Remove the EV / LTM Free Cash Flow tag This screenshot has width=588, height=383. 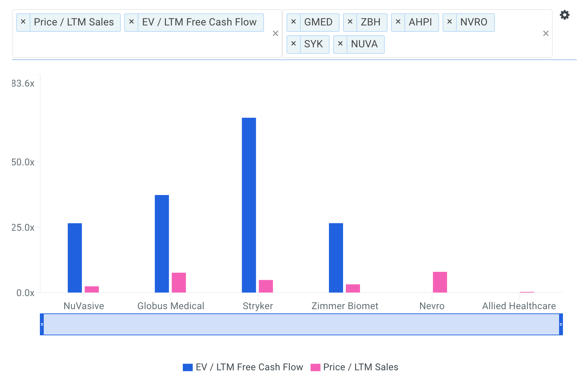(x=131, y=22)
